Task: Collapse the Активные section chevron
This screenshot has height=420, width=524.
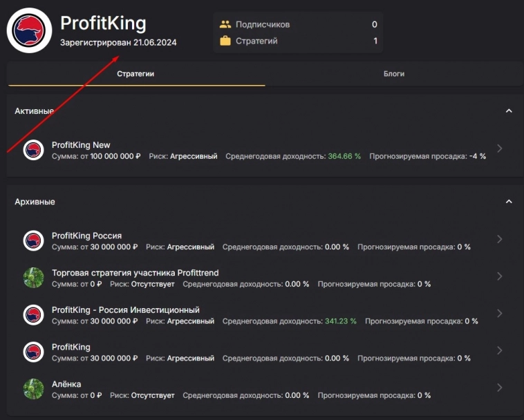Action: (x=509, y=111)
